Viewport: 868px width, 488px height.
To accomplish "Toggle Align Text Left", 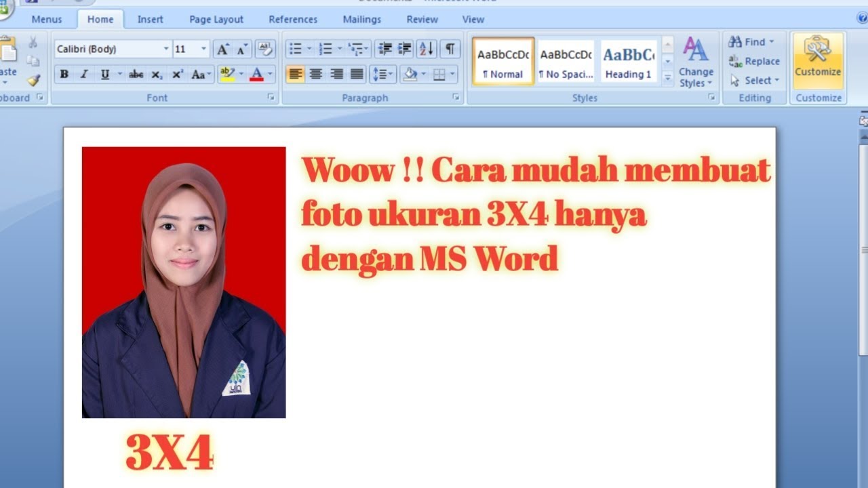I will point(295,74).
